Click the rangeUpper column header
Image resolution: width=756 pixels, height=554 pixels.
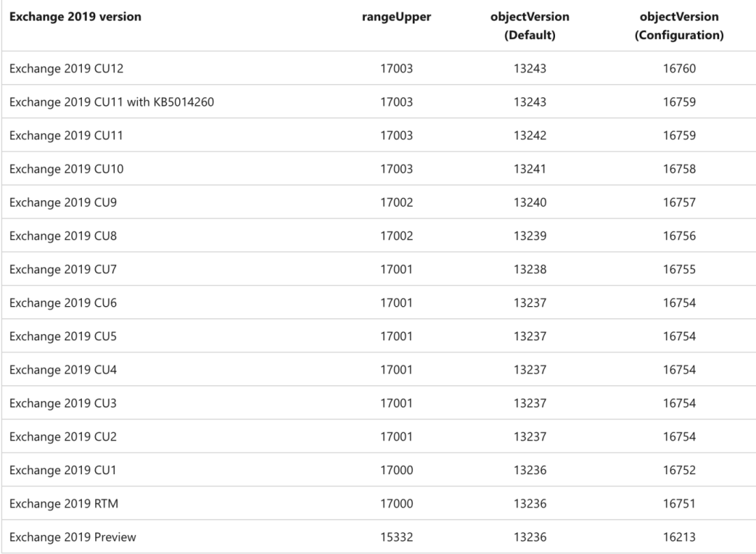(x=396, y=17)
